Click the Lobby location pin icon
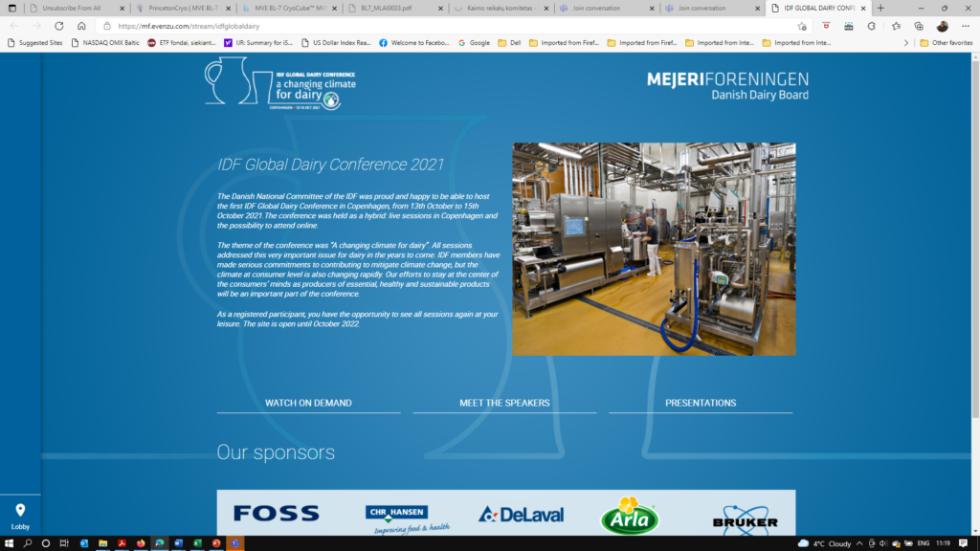This screenshot has height=551, width=980. [x=20, y=511]
